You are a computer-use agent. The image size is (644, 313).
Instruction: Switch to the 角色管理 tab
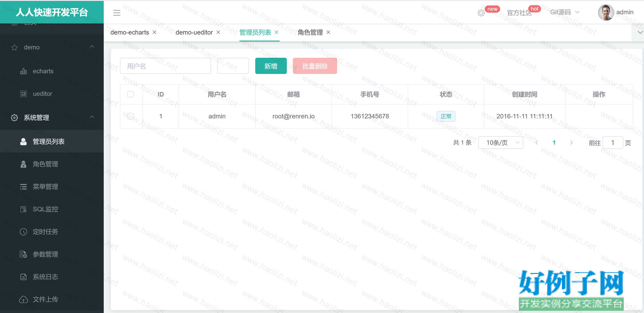tap(310, 32)
